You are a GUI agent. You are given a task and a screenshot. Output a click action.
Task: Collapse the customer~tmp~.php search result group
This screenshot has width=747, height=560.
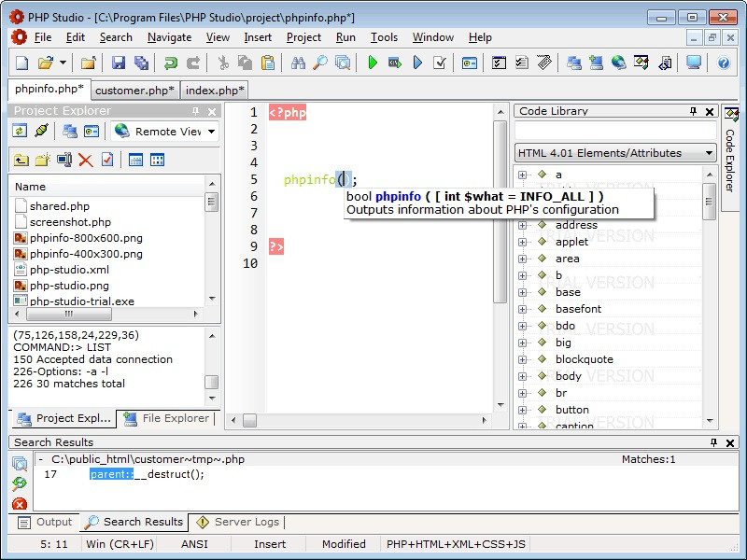[41, 459]
